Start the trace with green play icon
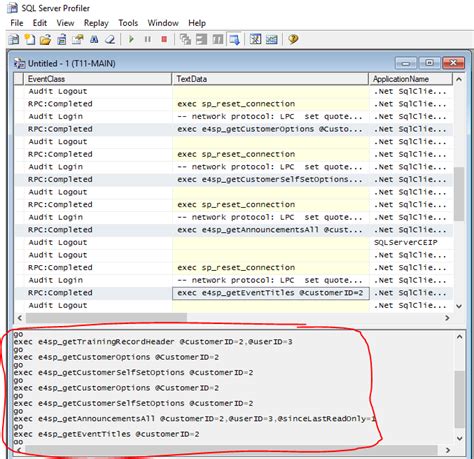 point(131,39)
